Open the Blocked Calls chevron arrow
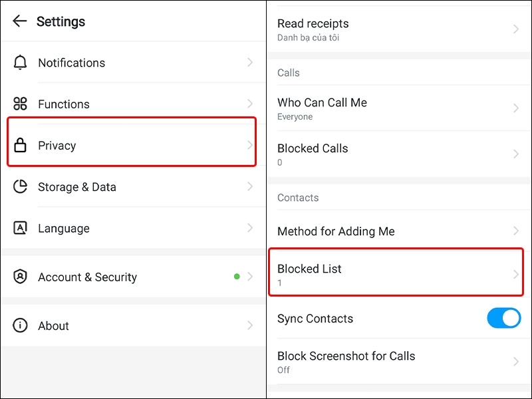This screenshot has width=532, height=399. pyautogui.click(x=516, y=154)
